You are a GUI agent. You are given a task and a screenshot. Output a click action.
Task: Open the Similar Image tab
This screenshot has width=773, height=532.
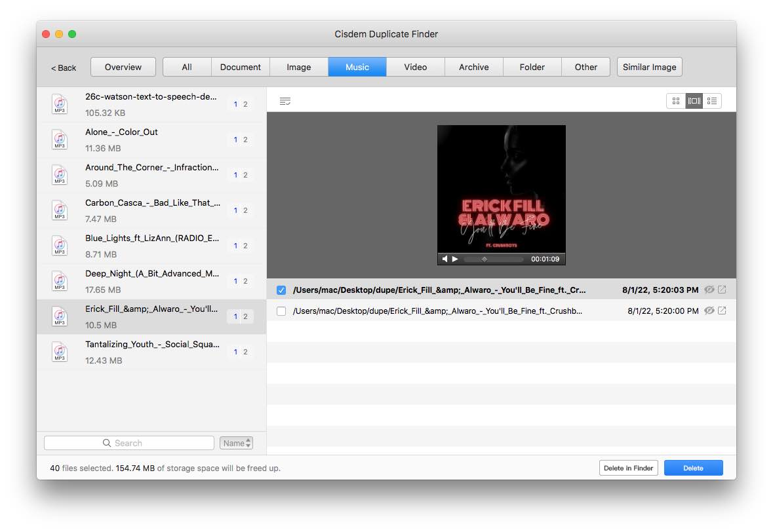click(x=649, y=67)
